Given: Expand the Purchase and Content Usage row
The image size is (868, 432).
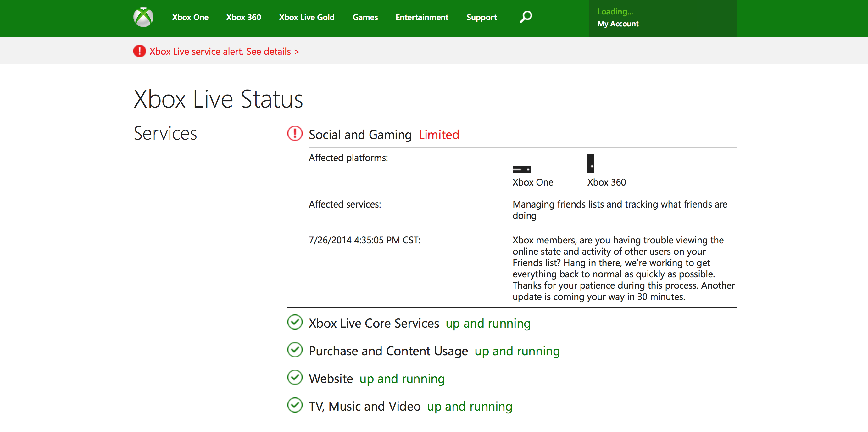Looking at the screenshot, I should tap(388, 351).
